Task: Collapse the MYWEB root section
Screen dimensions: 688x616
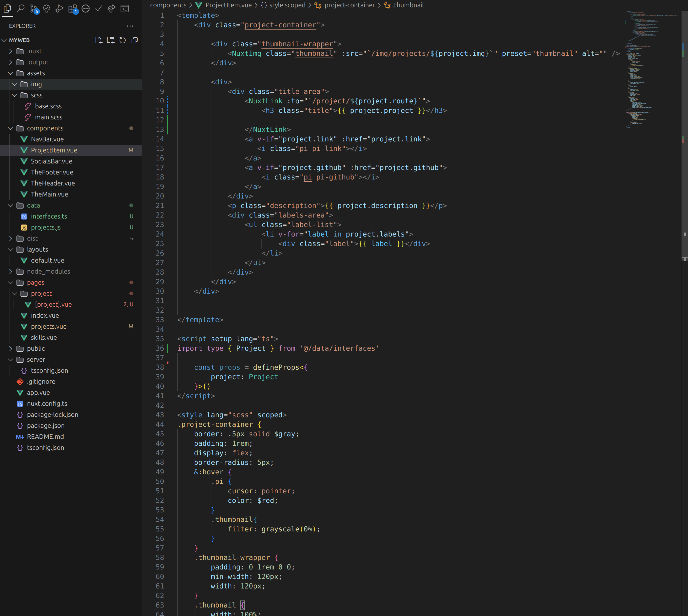Action: (19, 40)
